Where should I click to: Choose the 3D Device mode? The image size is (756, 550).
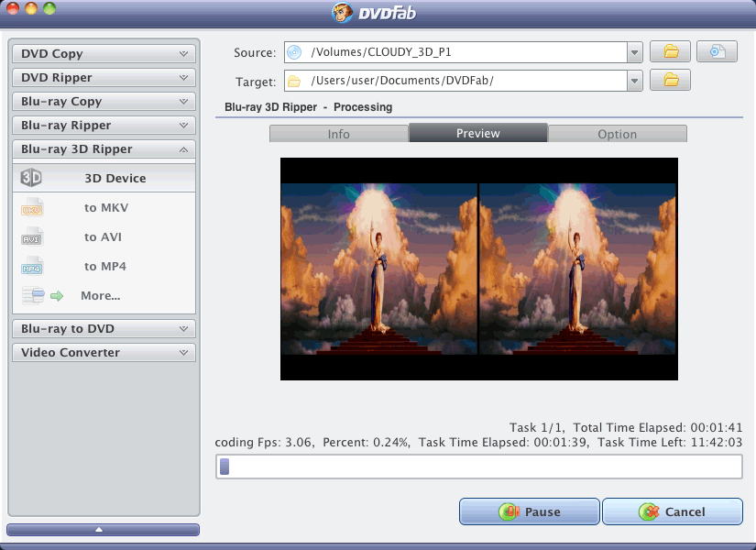pos(104,178)
